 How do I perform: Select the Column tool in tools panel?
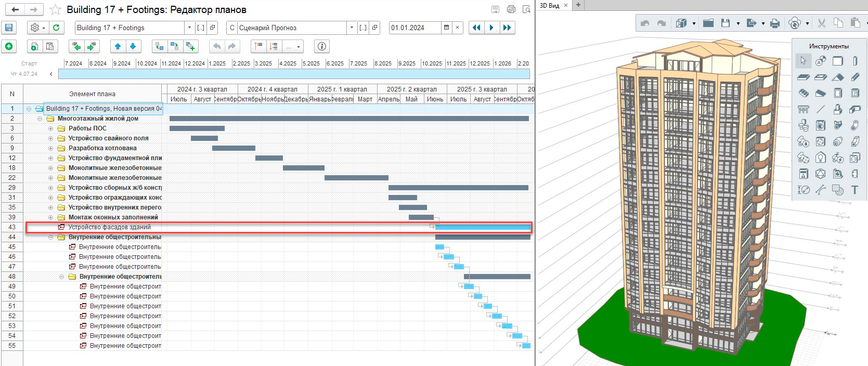(x=854, y=61)
